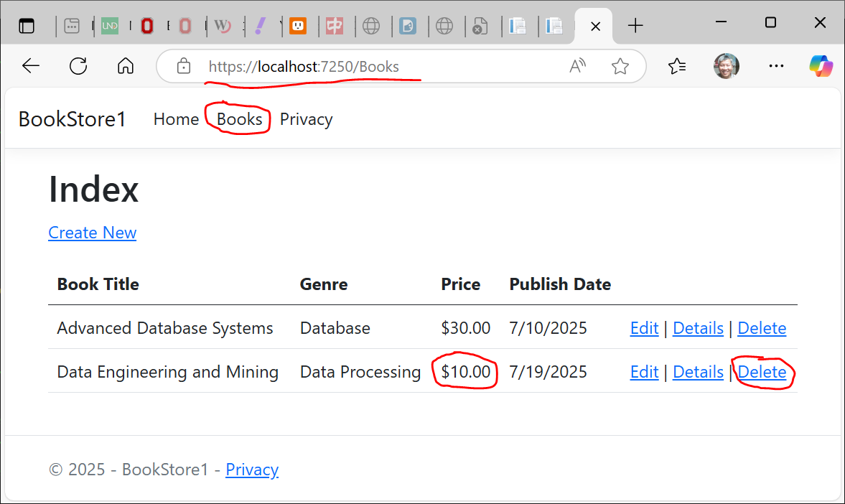Screen dimensions: 845x504
Task: Click the Publish Date column header
Action: (560, 284)
